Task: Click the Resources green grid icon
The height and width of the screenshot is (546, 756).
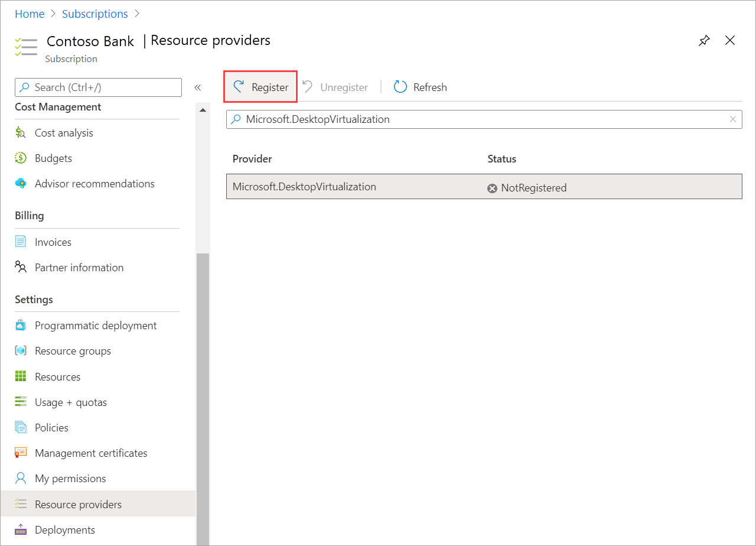Action: click(21, 377)
